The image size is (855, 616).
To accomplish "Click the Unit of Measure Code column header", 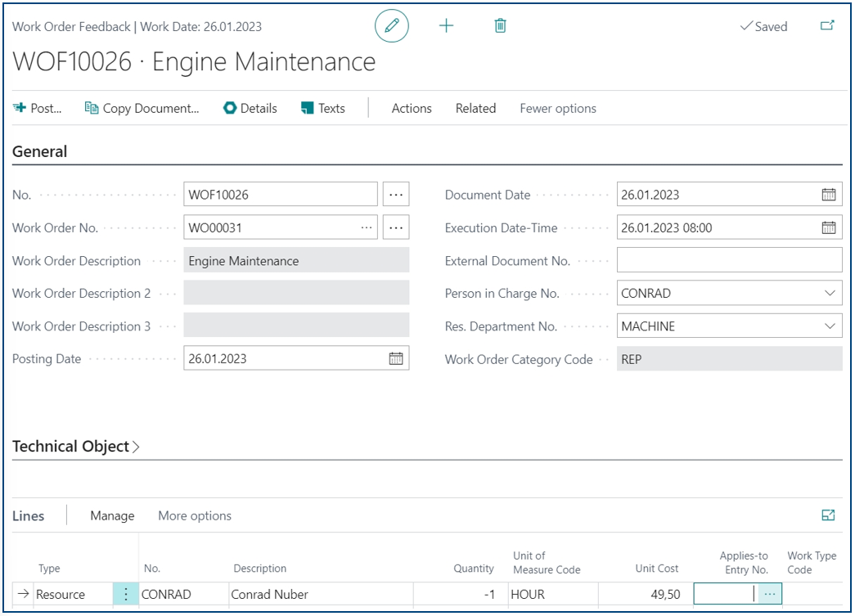I will [x=547, y=563].
